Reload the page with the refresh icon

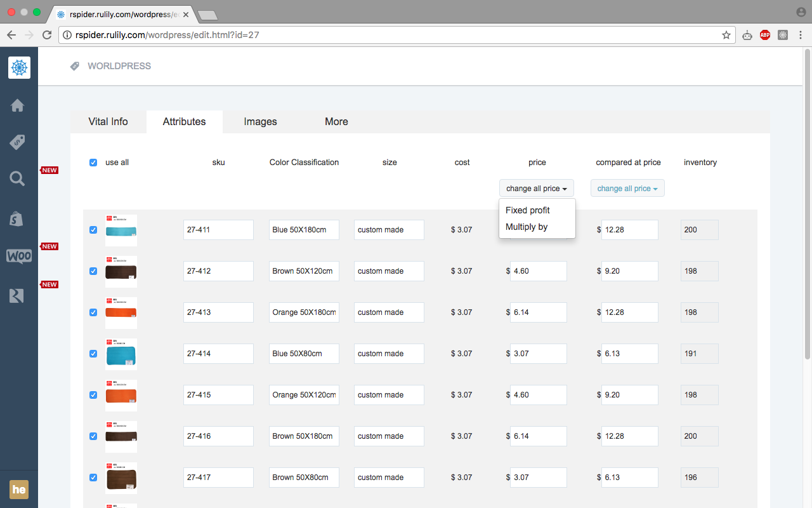[x=46, y=35]
